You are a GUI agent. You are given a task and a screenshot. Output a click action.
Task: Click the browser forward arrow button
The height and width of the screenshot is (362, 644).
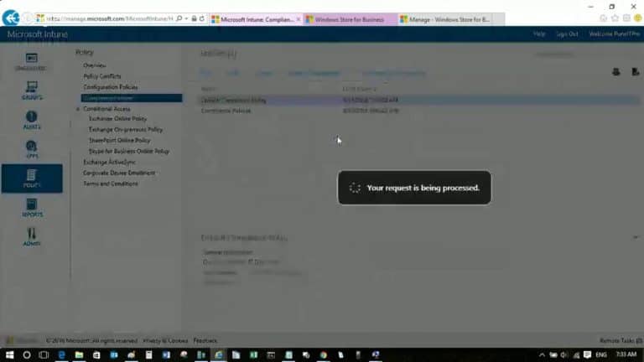coord(28,18)
